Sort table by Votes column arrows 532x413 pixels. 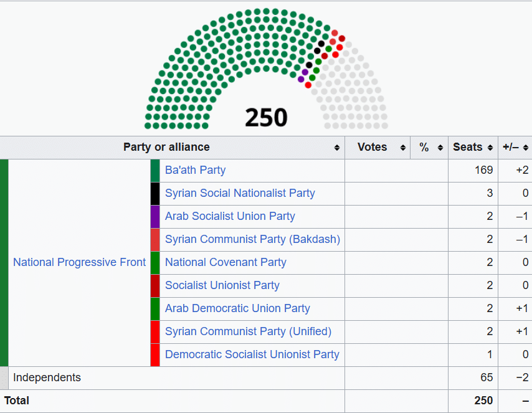click(x=403, y=148)
